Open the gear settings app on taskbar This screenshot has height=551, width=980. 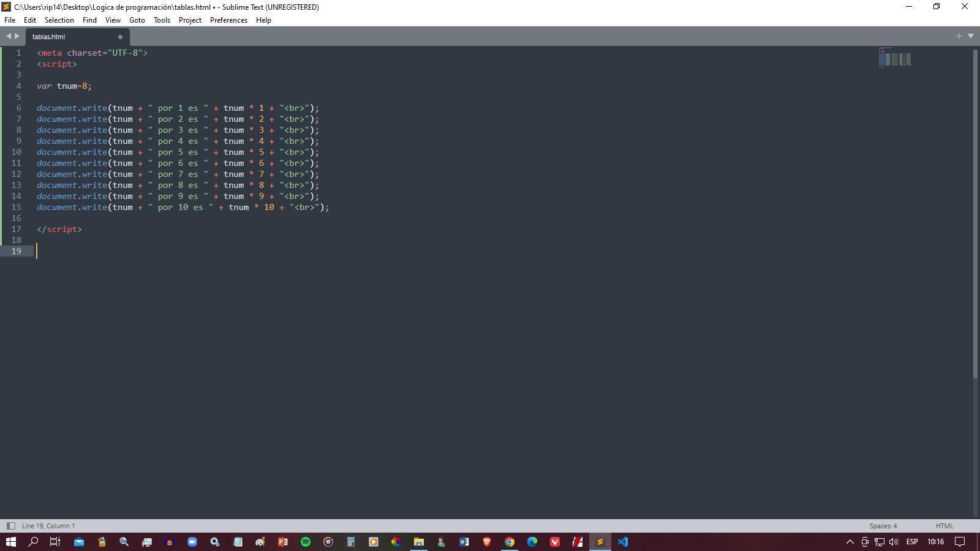tap(215, 542)
